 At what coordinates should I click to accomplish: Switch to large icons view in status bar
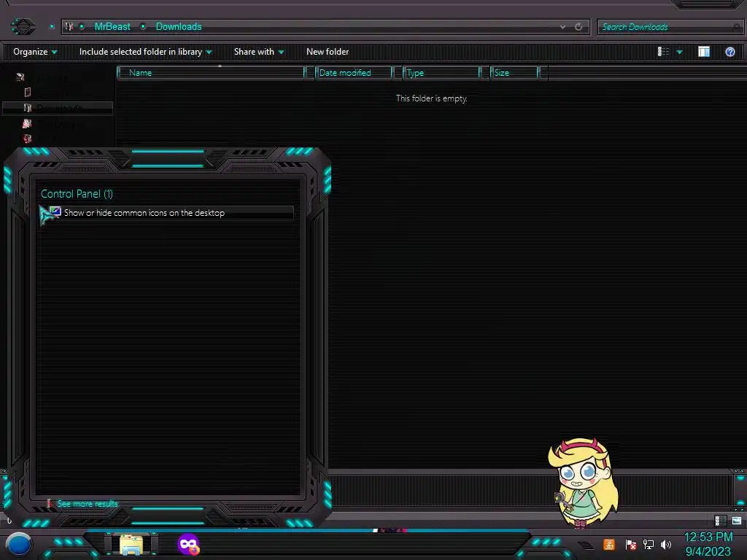click(737, 521)
